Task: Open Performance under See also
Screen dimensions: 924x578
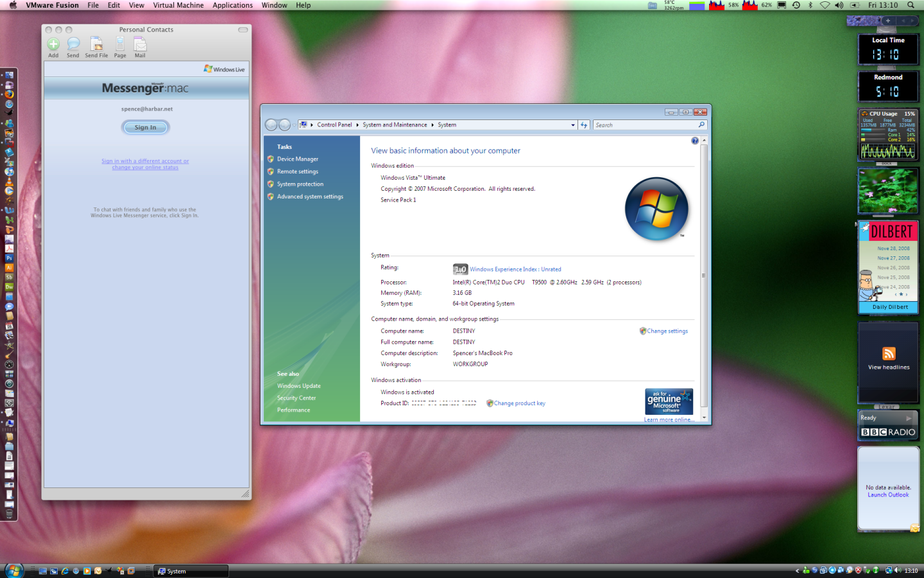Action: (293, 410)
